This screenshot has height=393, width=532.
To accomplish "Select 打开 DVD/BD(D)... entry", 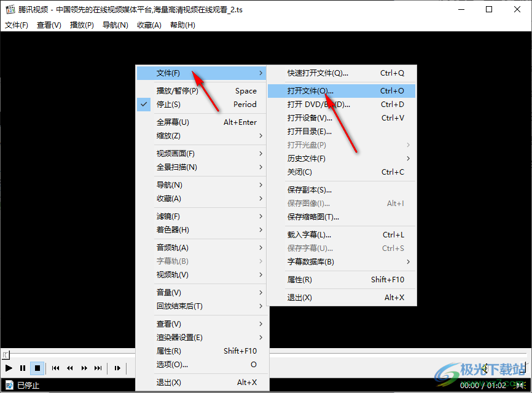I will coord(342,105).
